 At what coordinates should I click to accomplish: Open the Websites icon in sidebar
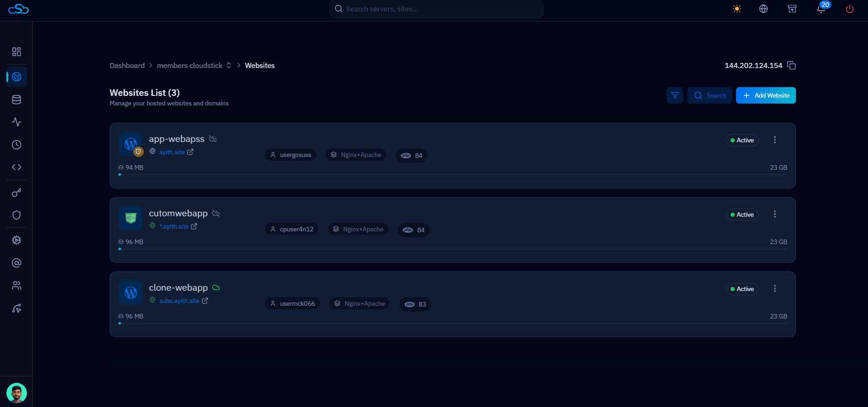[16, 77]
